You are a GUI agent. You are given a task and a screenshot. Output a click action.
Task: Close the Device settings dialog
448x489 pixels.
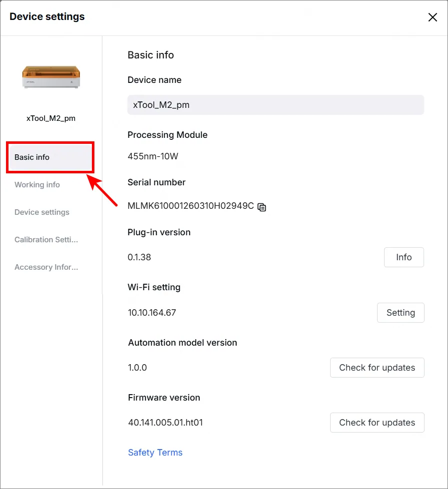tap(433, 17)
